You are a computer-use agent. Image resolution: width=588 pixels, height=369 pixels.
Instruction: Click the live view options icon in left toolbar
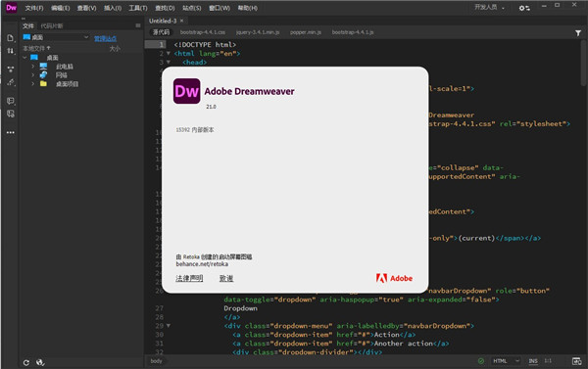(11, 69)
